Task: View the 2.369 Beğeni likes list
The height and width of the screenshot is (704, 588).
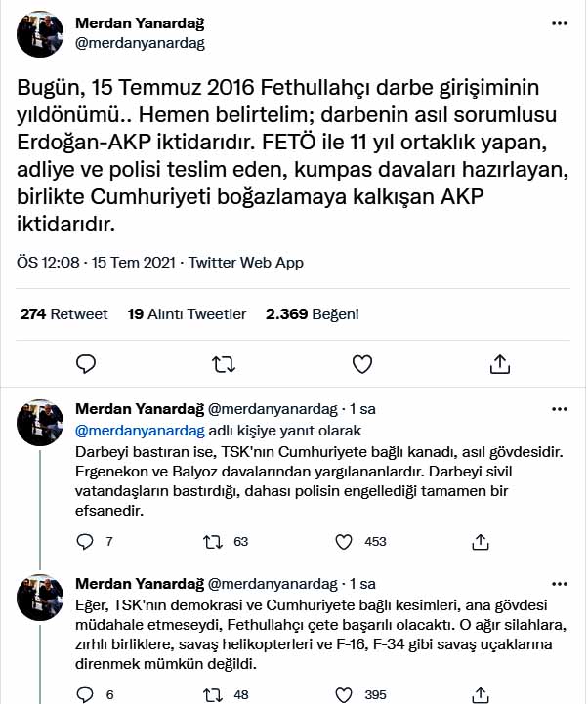Action: (312, 314)
